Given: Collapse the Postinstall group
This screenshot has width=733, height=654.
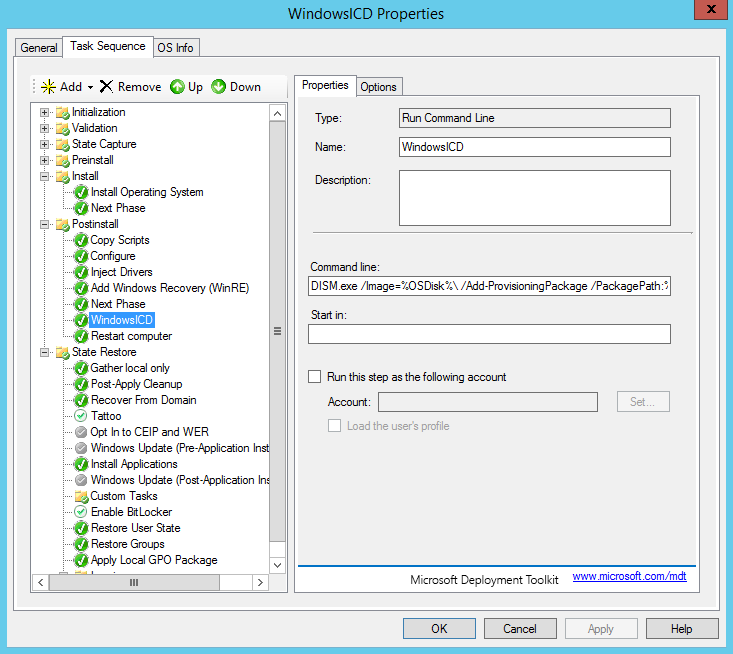Looking at the screenshot, I should [44, 224].
